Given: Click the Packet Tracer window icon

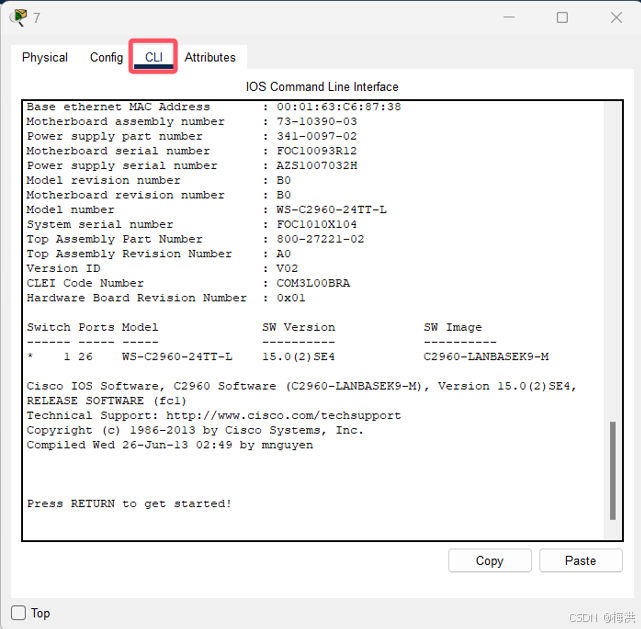Looking at the screenshot, I should 19,17.
